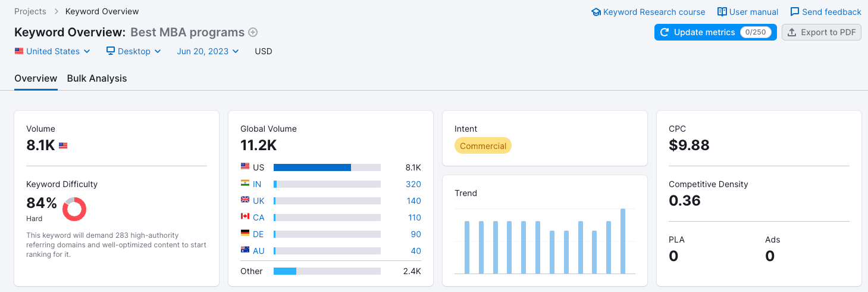This screenshot has width=868, height=292.
Task: Click the US flag next to Volume 8.1K
Action: point(63,145)
